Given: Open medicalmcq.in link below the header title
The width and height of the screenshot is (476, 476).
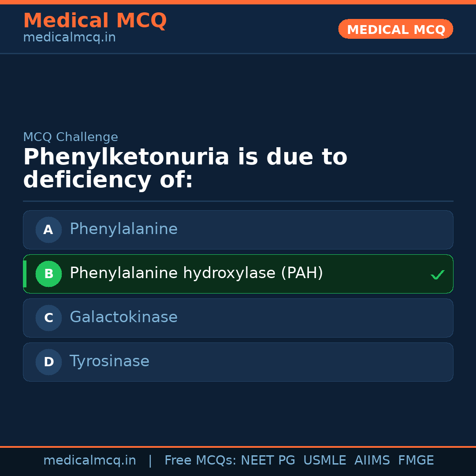Looking at the screenshot, I should (69, 38).
